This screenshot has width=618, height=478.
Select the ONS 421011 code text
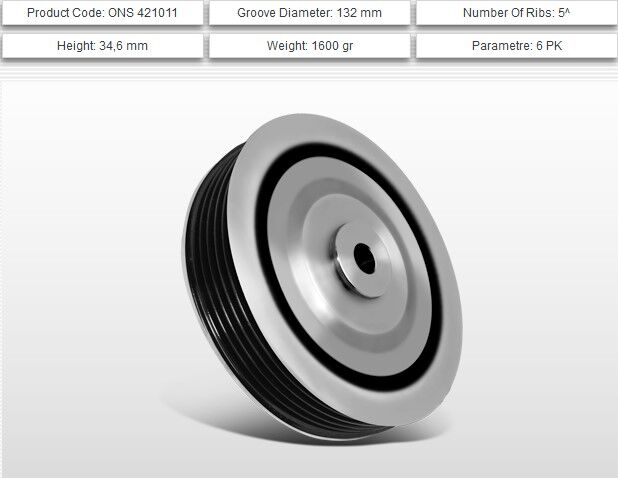144,14
